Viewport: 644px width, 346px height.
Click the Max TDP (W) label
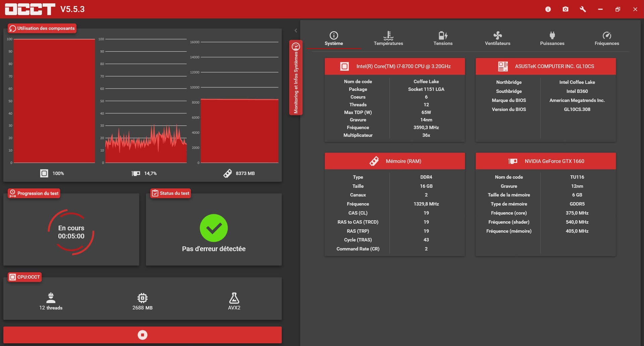(x=358, y=112)
